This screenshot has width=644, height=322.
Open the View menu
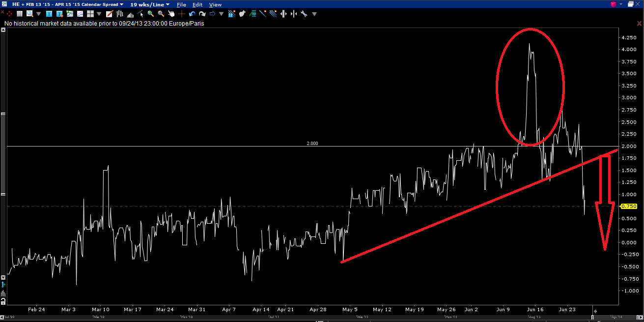point(215,4)
